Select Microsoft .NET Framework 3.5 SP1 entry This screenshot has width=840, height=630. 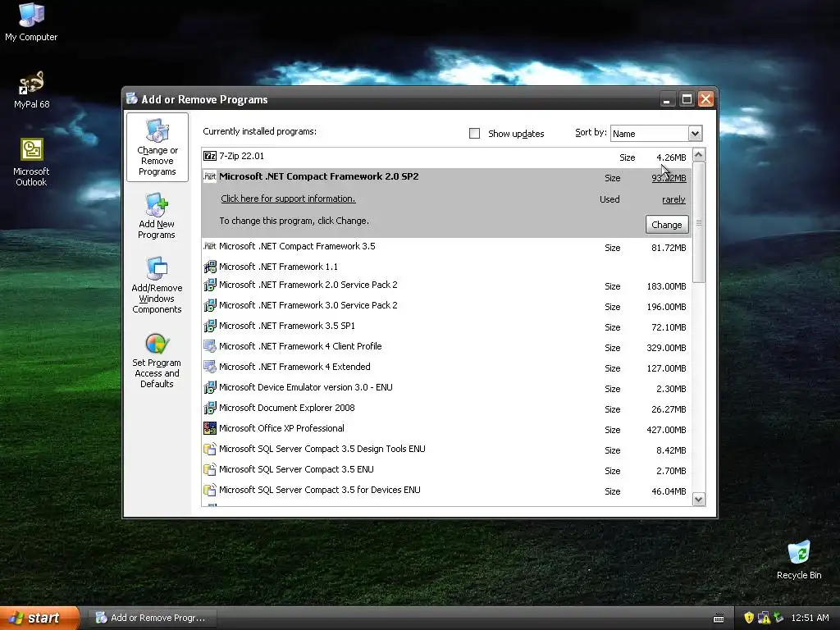tap(446, 326)
